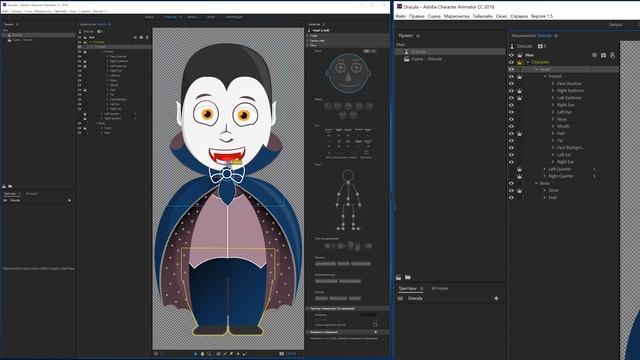Hide the Feet layer via eye, right window
This screenshot has width=640, height=360.
pyautogui.click(x=511, y=198)
